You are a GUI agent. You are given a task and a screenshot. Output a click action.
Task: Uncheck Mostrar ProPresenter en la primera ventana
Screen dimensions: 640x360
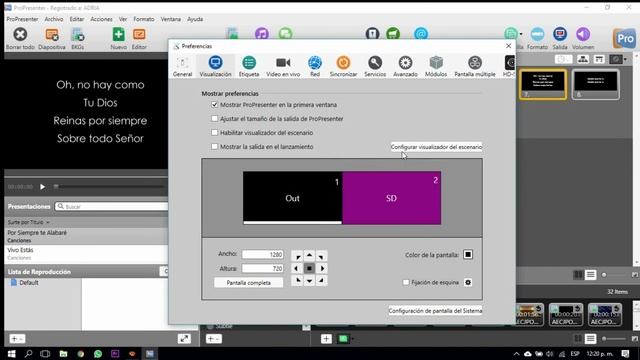[x=215, y=104]
